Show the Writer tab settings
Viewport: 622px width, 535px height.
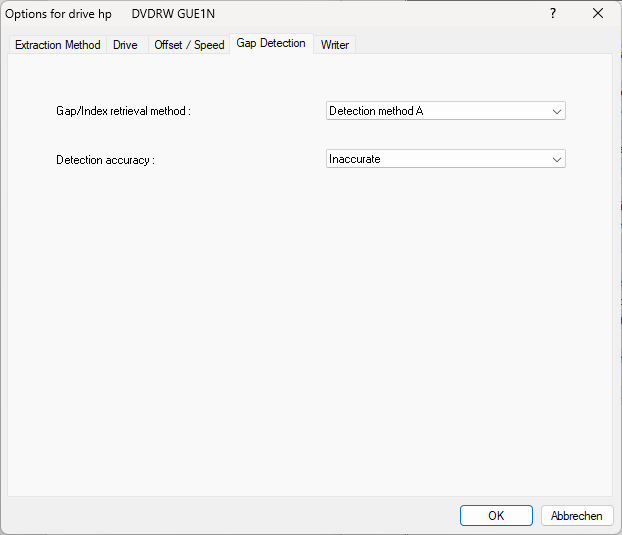[335, 45]
